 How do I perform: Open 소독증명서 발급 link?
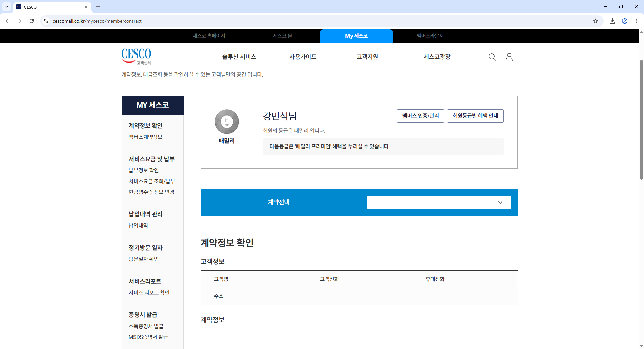[x=146, y=326]
